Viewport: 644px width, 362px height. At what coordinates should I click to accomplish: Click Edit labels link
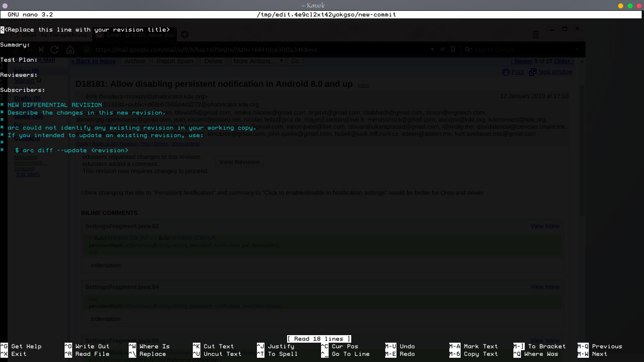coord(28,174)
